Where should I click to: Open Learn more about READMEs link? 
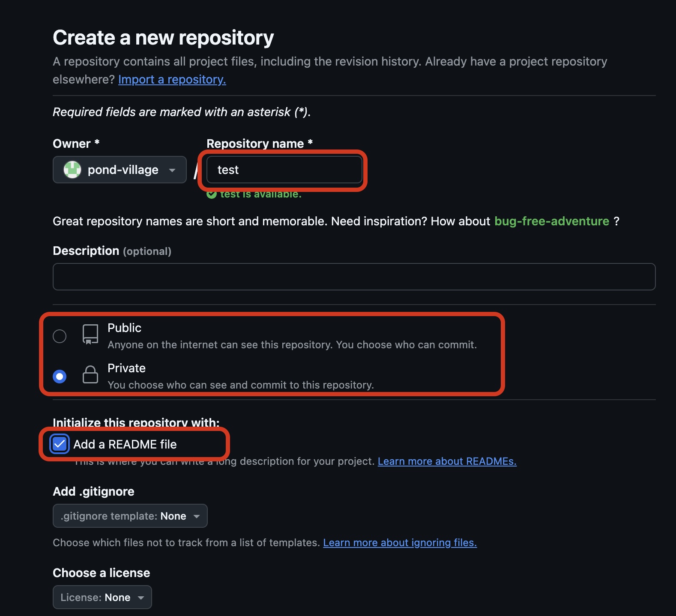coord(447,461)
